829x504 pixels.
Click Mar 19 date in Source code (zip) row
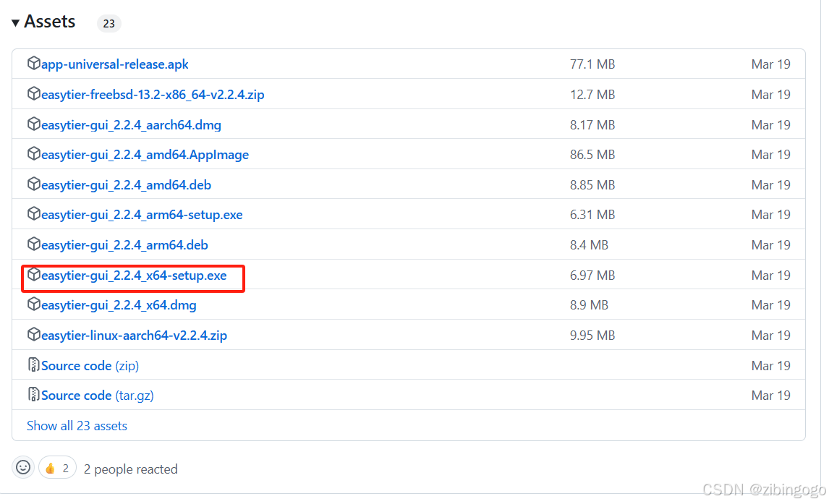771,366
